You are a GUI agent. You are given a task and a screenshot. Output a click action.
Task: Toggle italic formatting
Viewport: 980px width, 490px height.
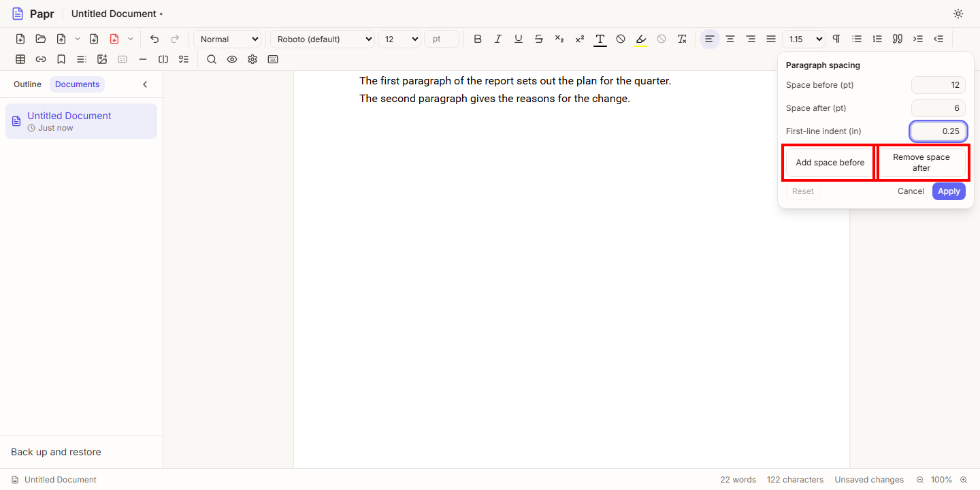(x=498, y=39)
